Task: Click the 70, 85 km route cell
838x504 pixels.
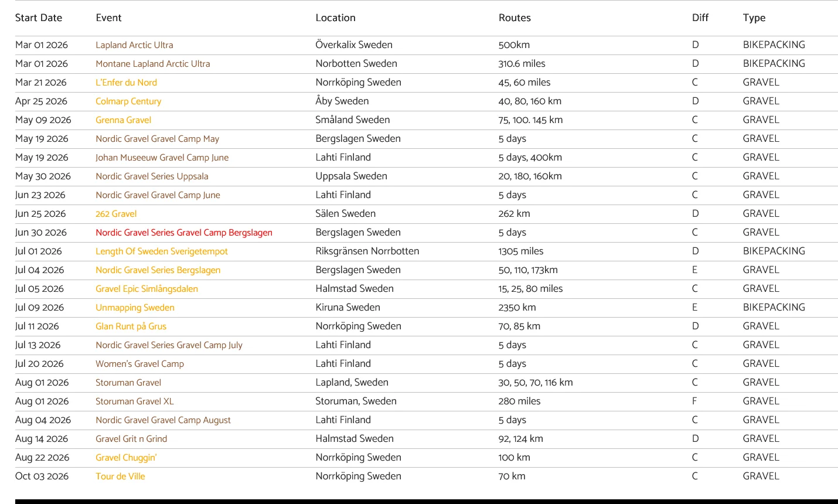Action: pos(519,326)
